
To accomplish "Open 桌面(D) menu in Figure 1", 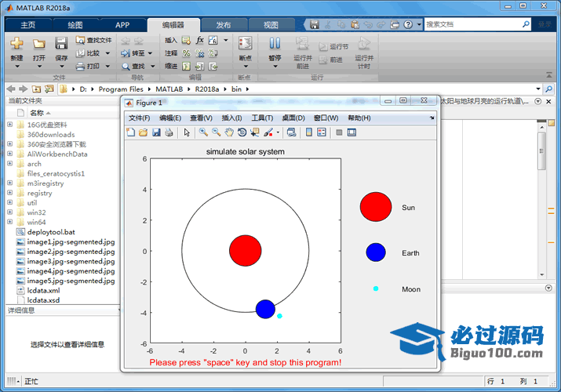I will pos(293,118).
